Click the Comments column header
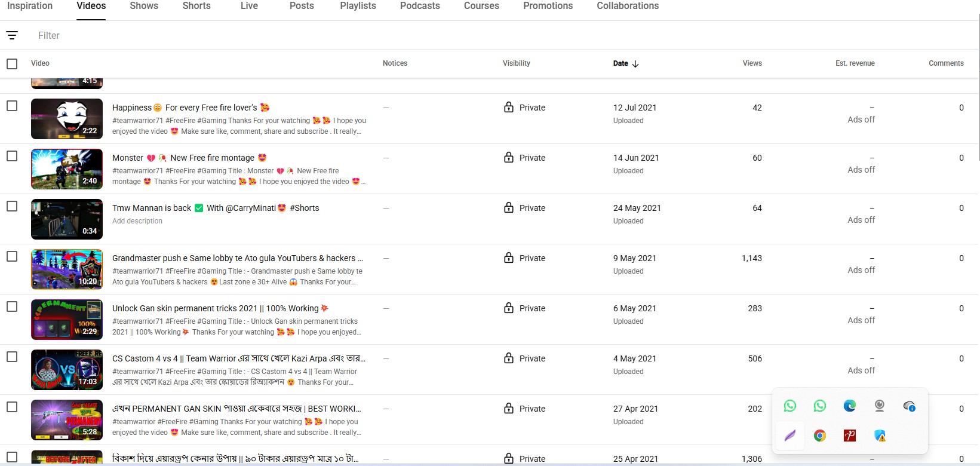 [x=946, y=63]
